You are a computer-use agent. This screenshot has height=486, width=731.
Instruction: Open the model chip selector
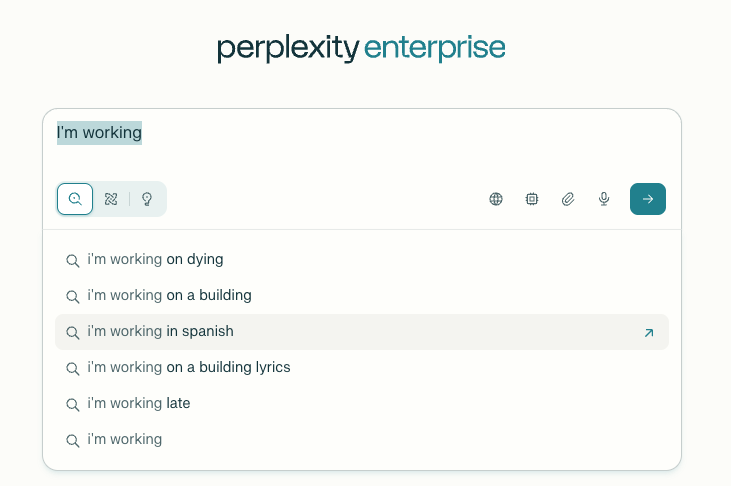point(531,199)
